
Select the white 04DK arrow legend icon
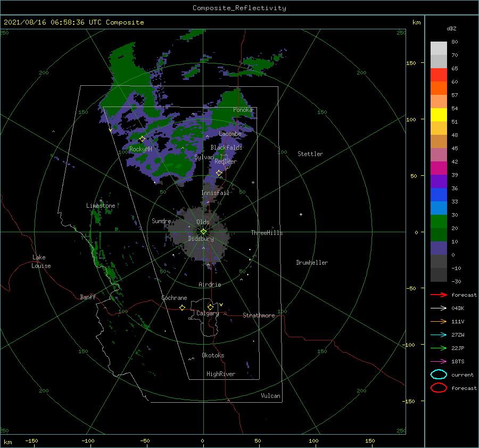(439, 308)
